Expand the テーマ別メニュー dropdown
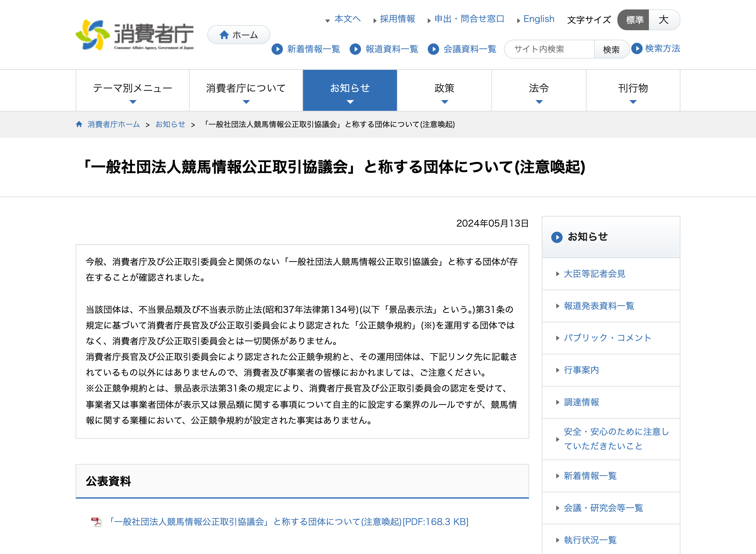This screenshot has width=756, height=554. click(x=133, y=91)
